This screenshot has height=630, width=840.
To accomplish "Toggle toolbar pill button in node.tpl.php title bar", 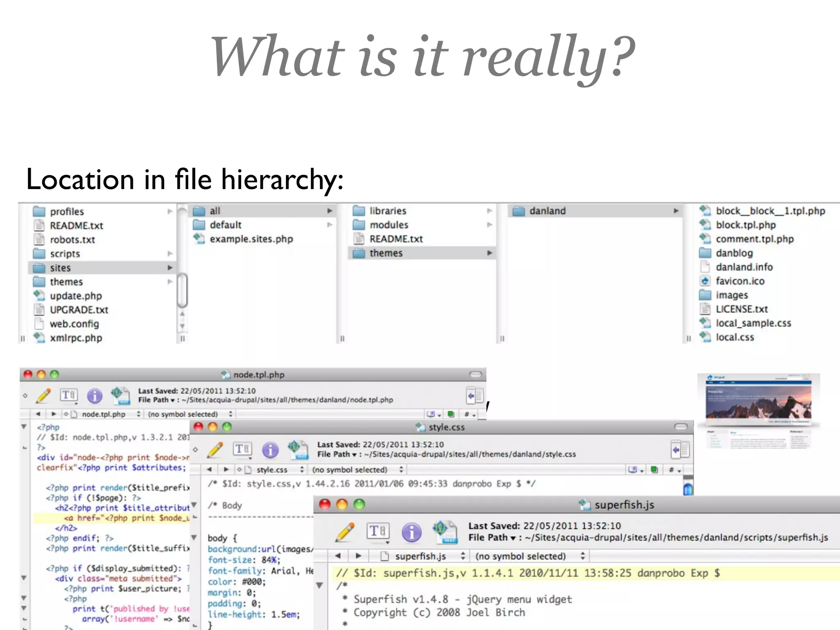I will pos(475,374).
